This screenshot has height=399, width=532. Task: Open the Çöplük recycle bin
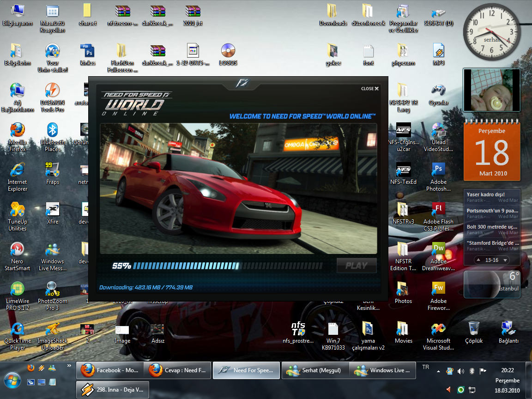click(x=473, y=332)
